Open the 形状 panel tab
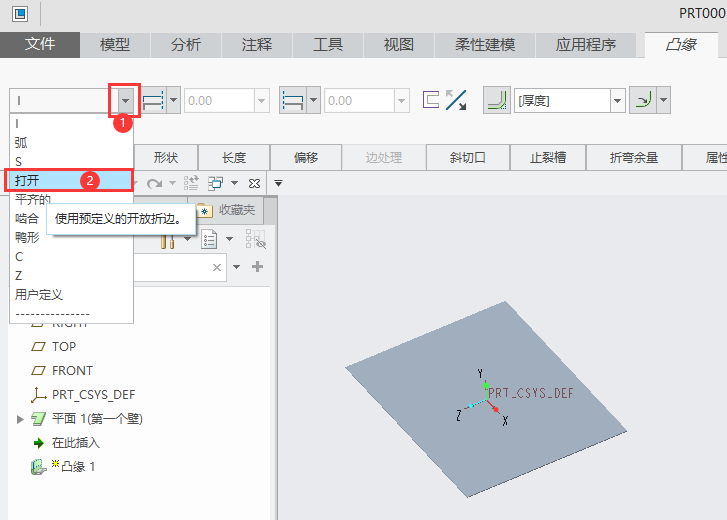Image resolution: width=727 pixels, height=520 pixels. [166, 158]
